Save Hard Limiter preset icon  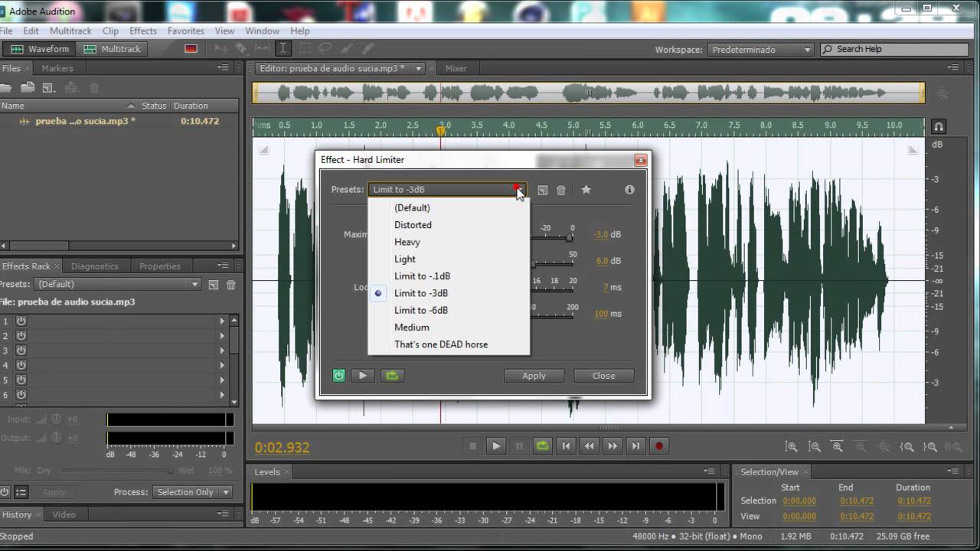tap(542, 190)
